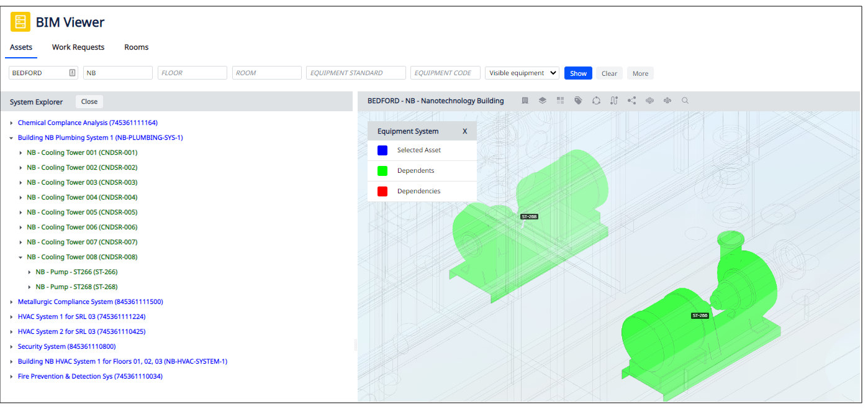Click the four-squares grid icon in viewer toolbar
This screenshot has height=409, width=868.
[561, 101]
